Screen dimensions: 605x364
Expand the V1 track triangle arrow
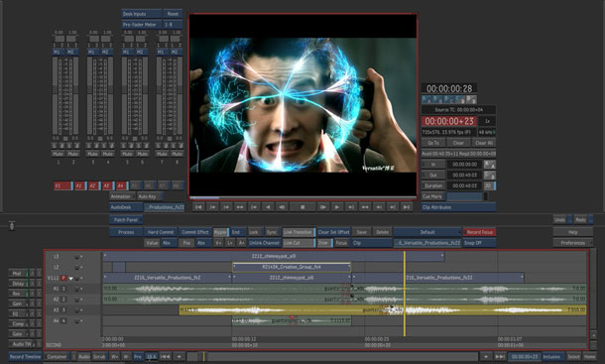(71, 279)
